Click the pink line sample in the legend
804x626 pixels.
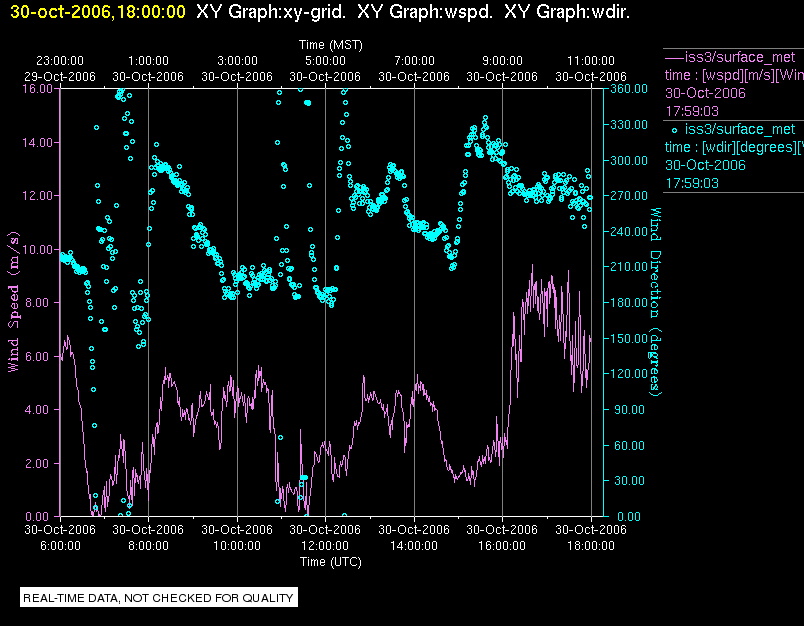(x=674, y=57)
